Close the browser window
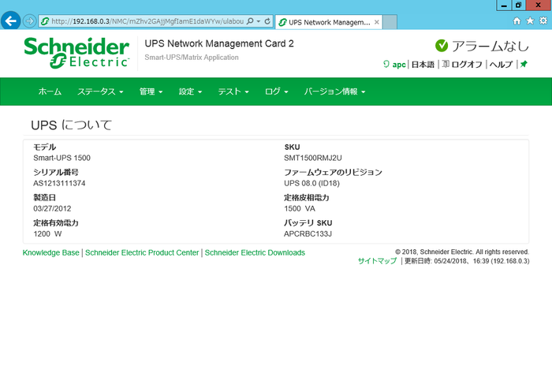This screenshot has height=392, width=552. pyautogui.click(x=539, y=5)
